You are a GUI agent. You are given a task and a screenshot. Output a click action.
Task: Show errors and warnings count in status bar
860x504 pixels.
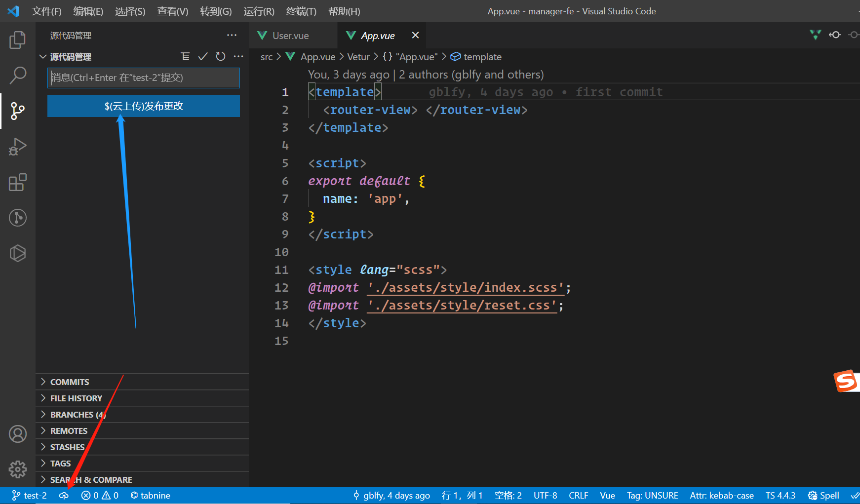(x=100, y=495)
